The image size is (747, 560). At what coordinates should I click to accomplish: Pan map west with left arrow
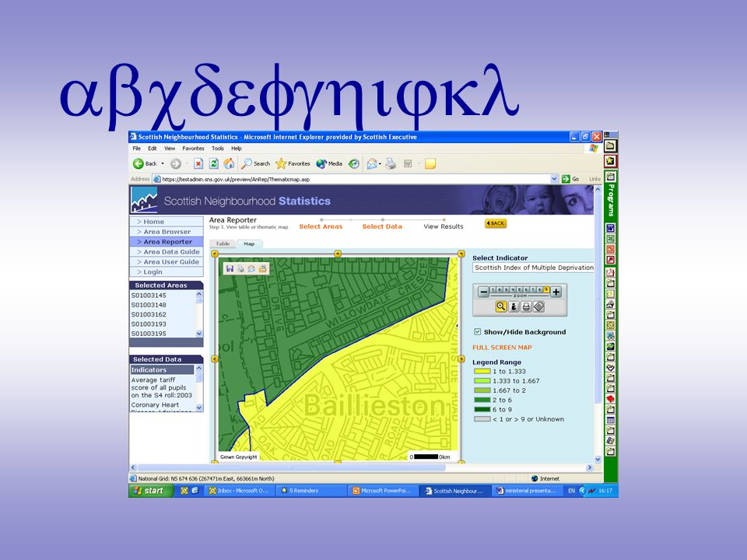click(x=215, y=359)
